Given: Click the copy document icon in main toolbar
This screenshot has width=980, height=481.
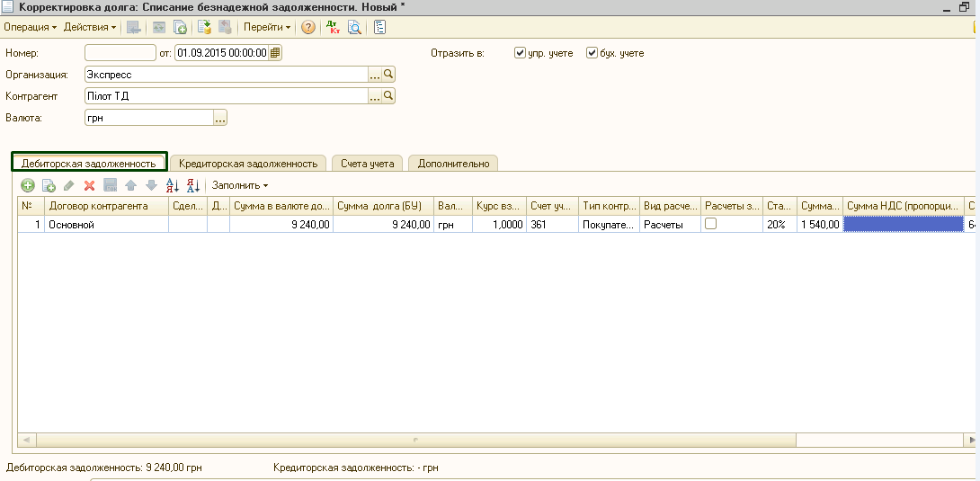Looking at the screenshot, I should pyautogui.click(x=180, y=28).
